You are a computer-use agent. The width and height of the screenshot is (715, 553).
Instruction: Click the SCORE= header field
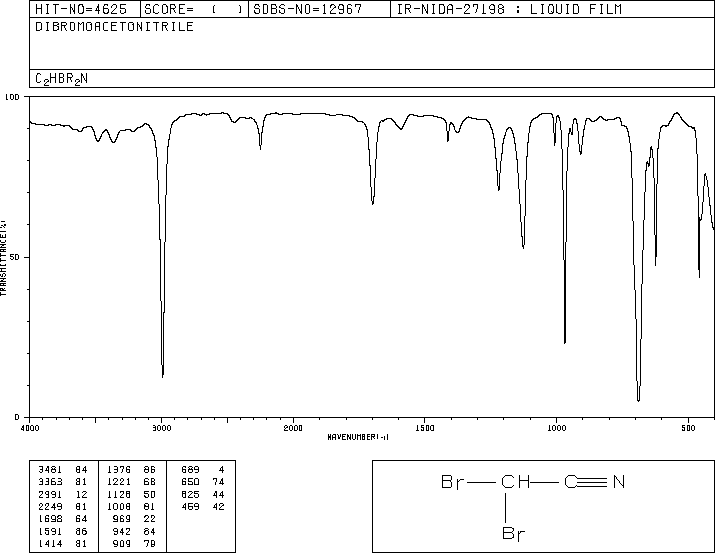pos(194,9)
